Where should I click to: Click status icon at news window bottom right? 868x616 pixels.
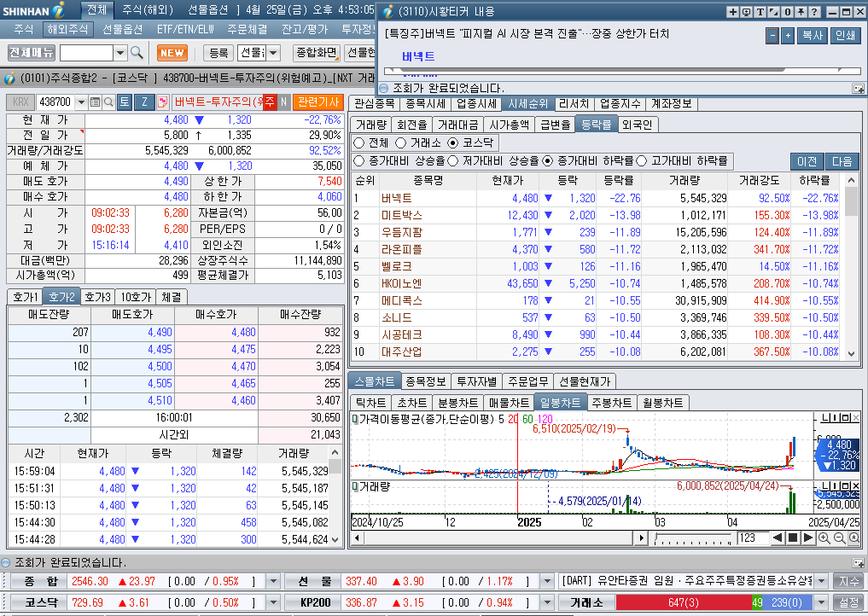[858, 89]
